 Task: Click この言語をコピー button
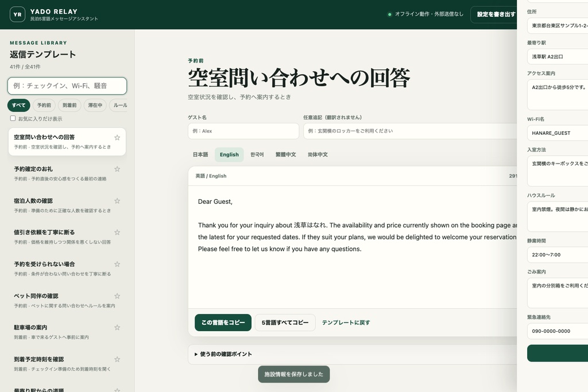[x=223, y=323]
